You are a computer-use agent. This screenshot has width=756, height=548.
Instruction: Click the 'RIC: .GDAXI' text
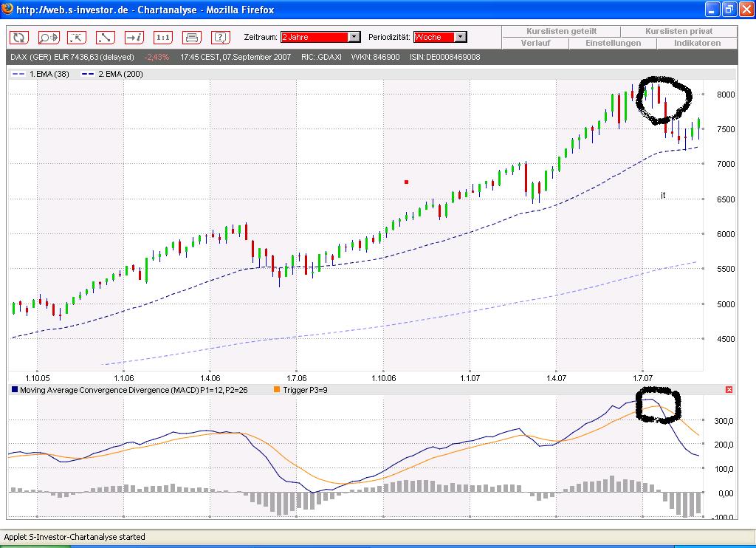(321, 57)
